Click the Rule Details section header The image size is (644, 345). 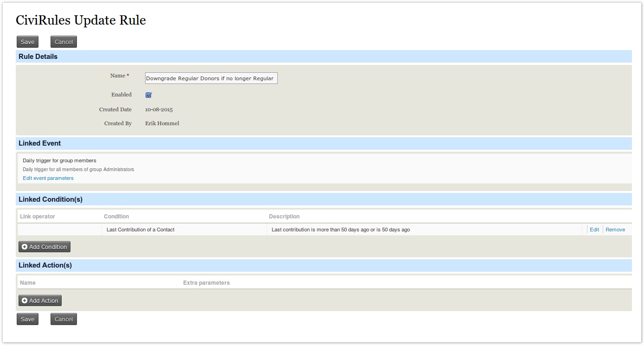point(38,57)
